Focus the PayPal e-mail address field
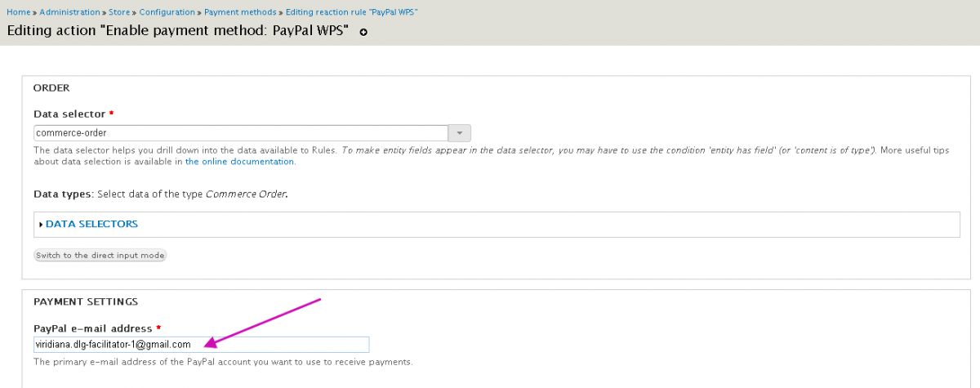The height and width of the screenshot is (388, 980). pyautogui.click(x=202, y=344)
